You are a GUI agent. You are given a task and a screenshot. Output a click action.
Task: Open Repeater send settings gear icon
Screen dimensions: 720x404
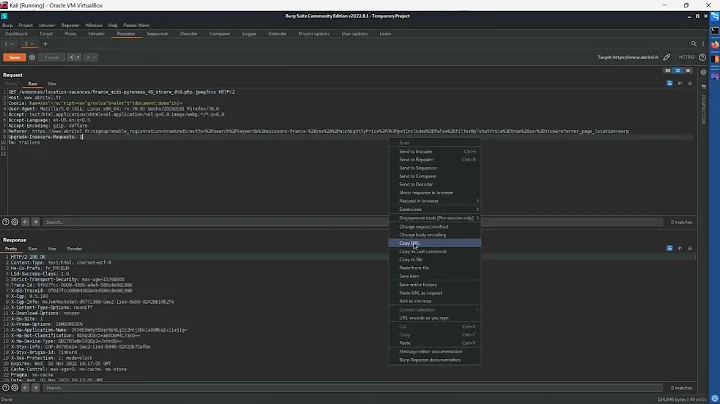pos(32,57)
